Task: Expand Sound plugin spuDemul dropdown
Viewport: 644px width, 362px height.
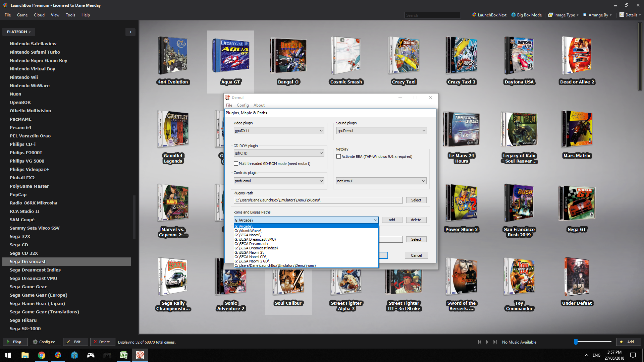Action: [424, 131]
